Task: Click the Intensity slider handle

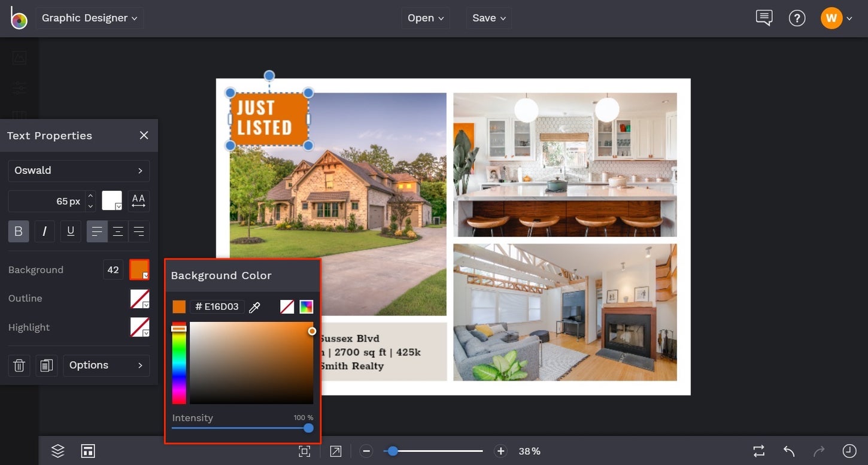Action: [308, 428]
